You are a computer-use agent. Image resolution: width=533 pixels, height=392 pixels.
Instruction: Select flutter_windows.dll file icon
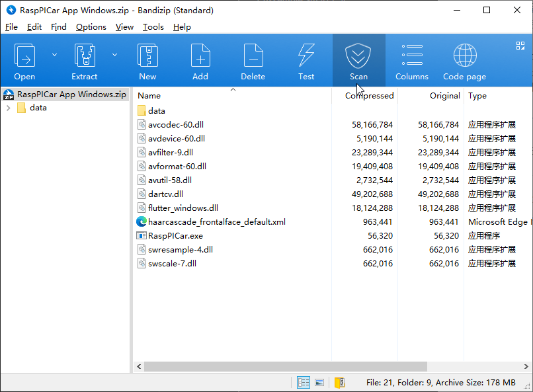point(142,208)
